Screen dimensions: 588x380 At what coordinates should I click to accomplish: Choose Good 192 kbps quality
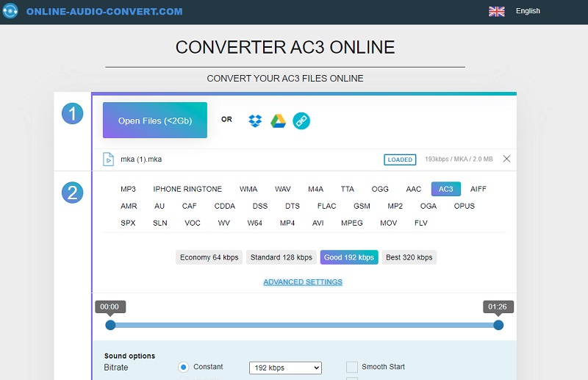tap(349, 257)
